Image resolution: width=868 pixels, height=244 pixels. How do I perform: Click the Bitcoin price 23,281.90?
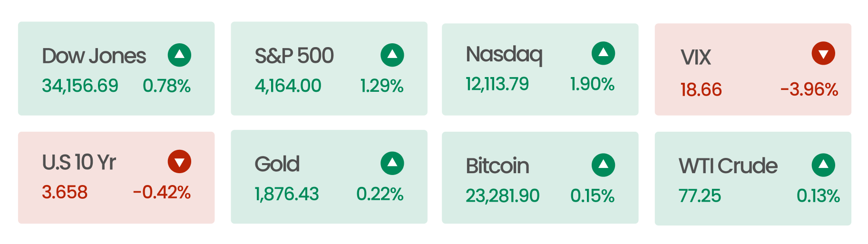coord(503,195)
